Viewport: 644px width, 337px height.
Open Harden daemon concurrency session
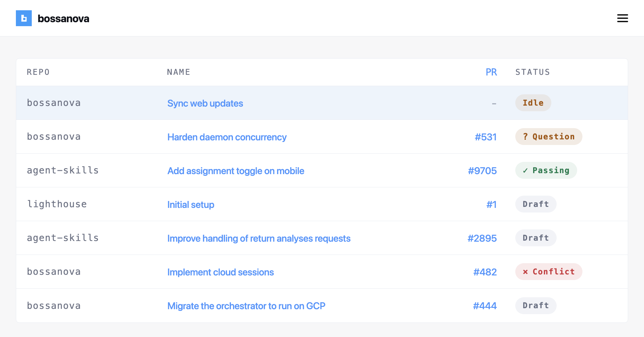tap(227, 137)
